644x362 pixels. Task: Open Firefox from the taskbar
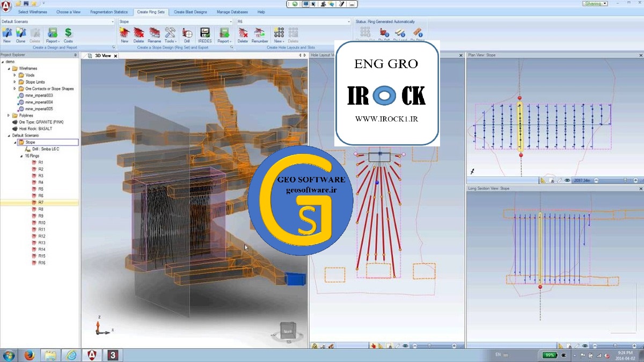click(29, 355)
